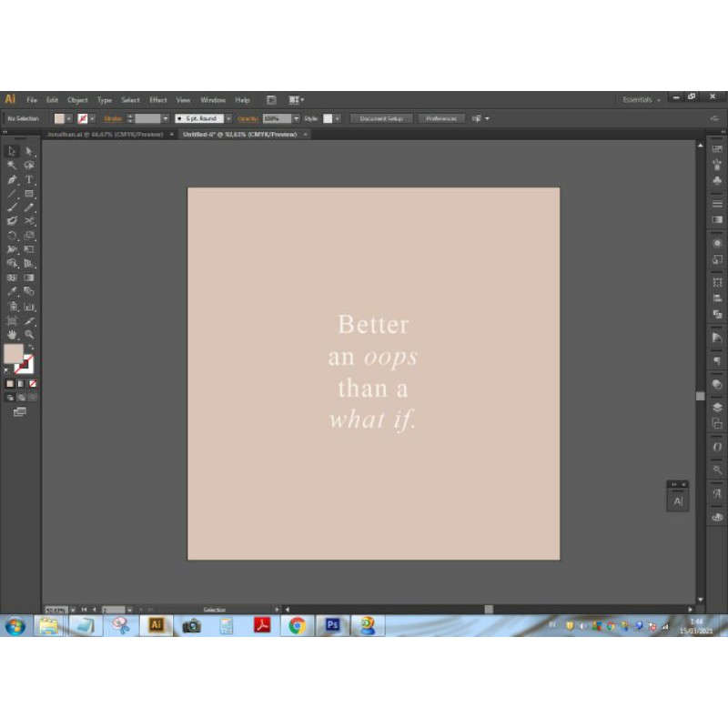Select the Type tool
The width and height of the screenshot is (728, 728).
pyautogui.click(x=29, y=180)
